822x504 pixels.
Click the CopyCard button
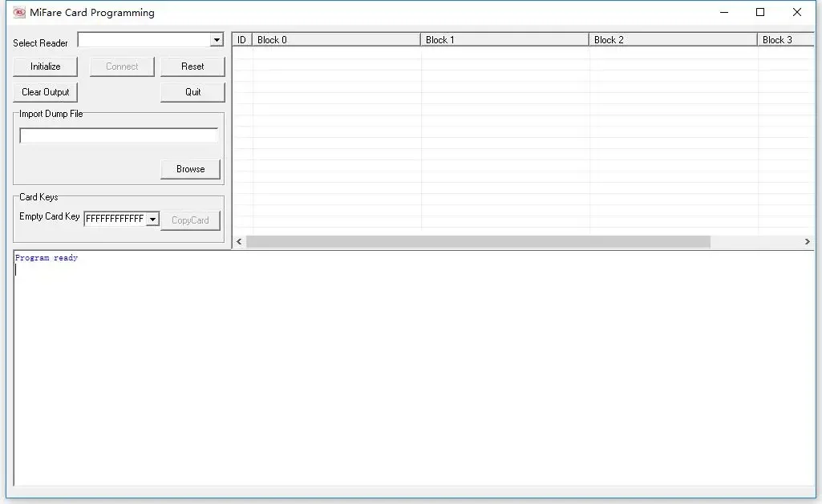(190, 220)
